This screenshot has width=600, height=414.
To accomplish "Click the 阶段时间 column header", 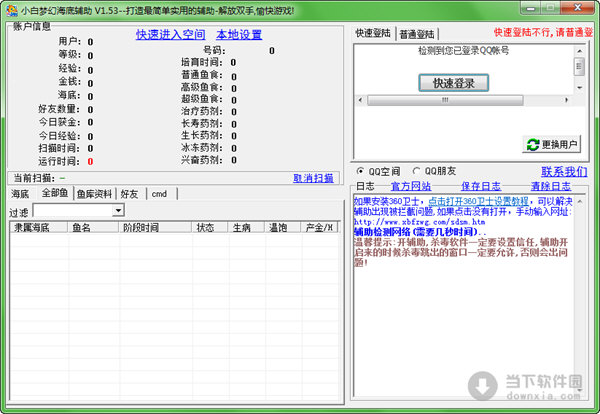I will (155, 227).
